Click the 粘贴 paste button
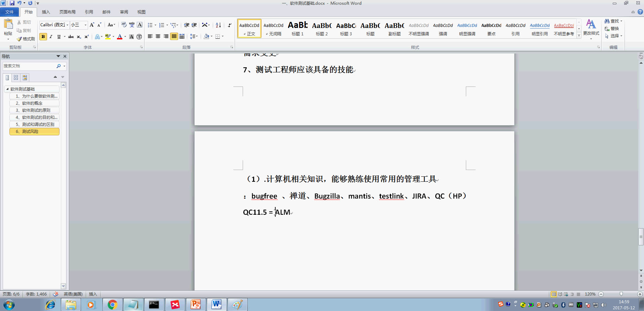 point(8,29)
